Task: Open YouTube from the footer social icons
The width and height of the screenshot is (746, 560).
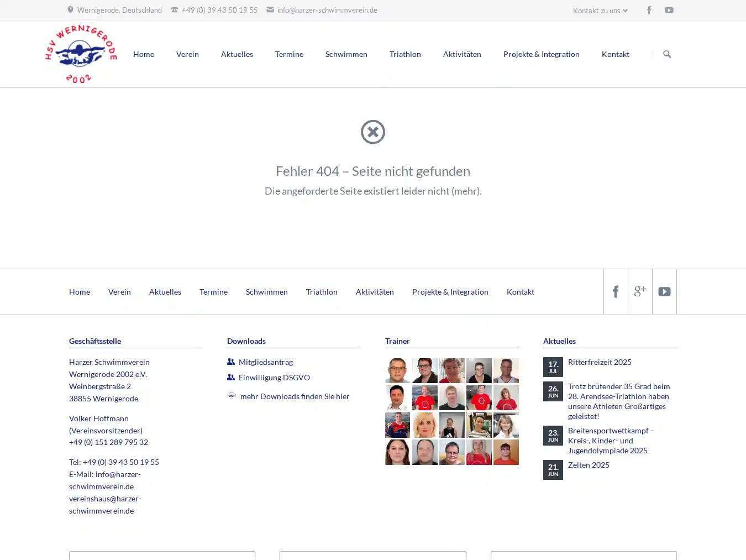Action: [x=664, y=291]
